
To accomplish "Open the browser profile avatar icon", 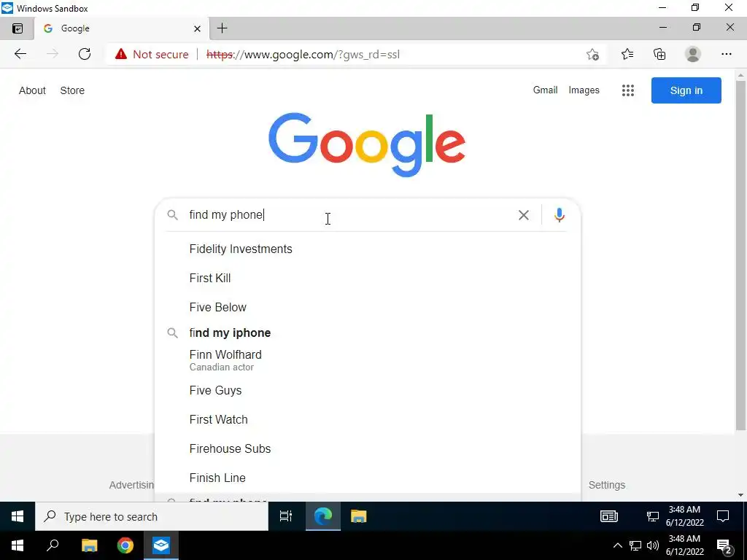I will pos(693,54).
